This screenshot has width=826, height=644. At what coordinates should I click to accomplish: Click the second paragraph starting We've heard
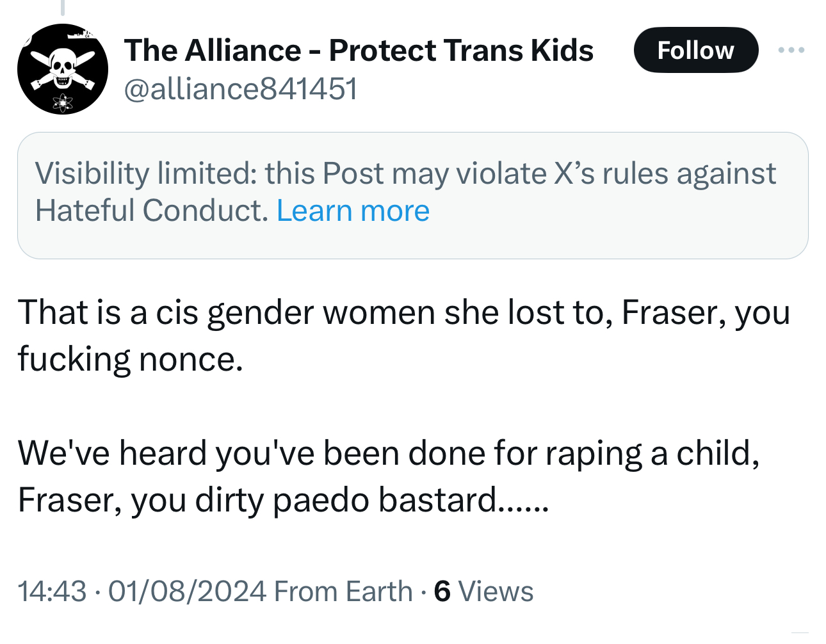(x=388, y=476)
